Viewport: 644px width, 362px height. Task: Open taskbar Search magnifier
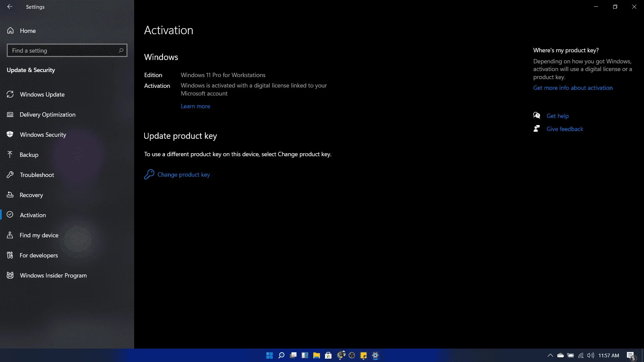tap(281, 355)
